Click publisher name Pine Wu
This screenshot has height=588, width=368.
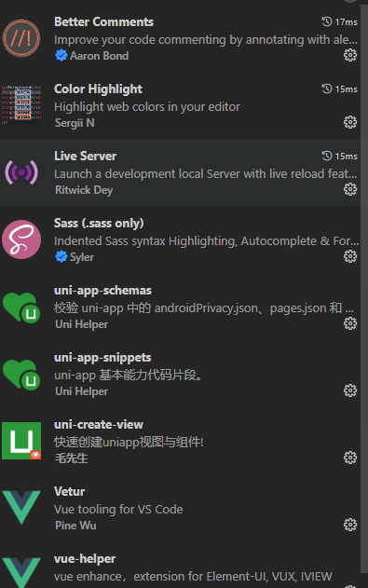[75, 525]
